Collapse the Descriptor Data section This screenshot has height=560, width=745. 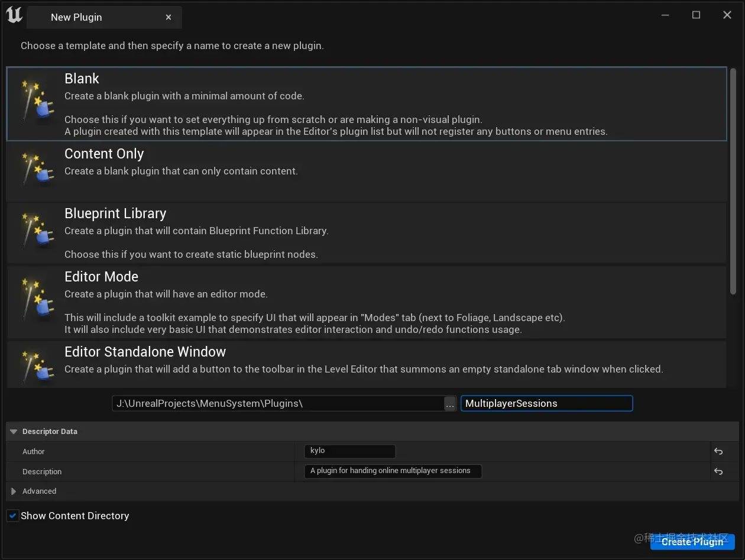(x=14, y=432)
